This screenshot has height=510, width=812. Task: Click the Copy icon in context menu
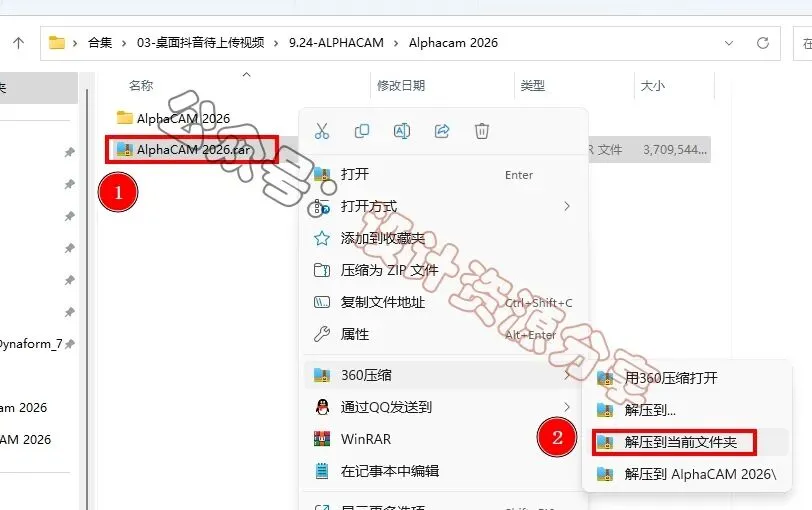pos(361,131)
